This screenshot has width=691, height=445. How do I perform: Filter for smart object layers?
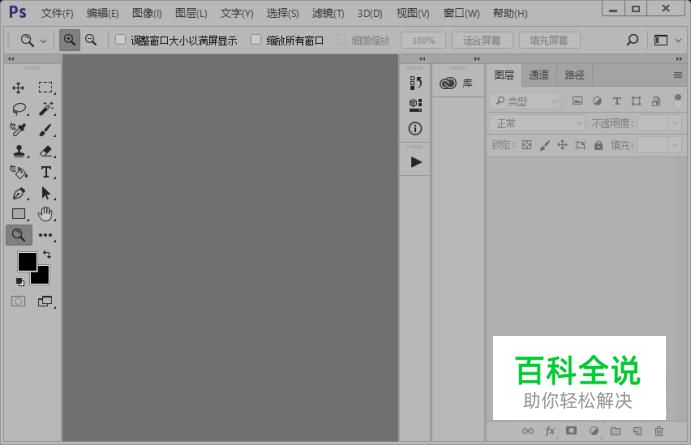point(656,101)
